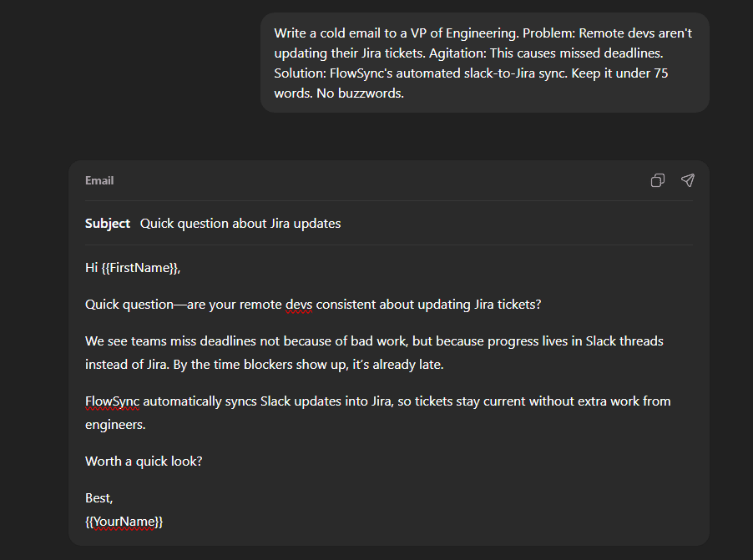Click the user prompt message bubble
This screenshot has height=560, width=753.
coord(483,63)
